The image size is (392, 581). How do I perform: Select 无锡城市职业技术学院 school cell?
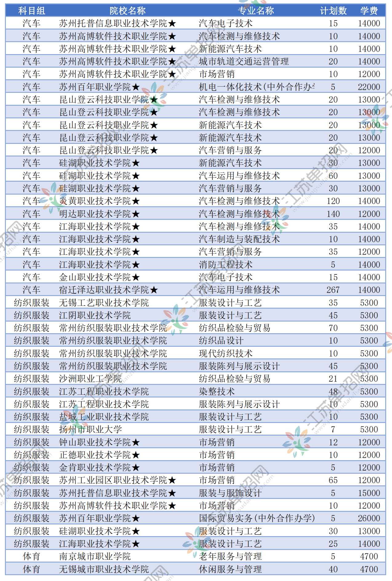click(104, 569)
